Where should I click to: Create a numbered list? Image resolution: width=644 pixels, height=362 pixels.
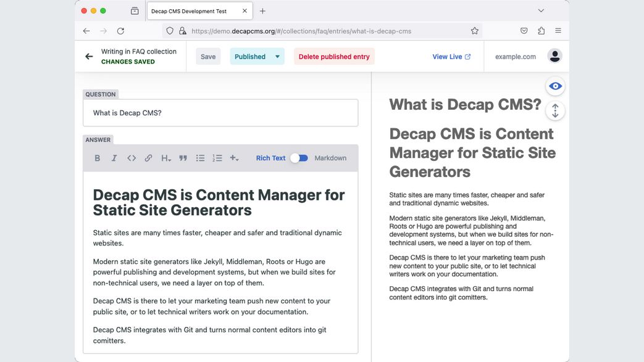217,158
